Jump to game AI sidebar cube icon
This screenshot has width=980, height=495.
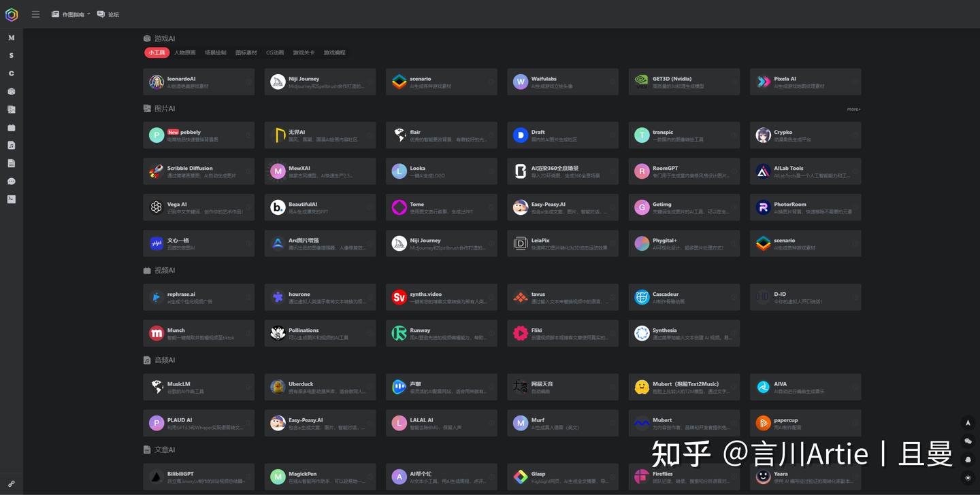pyautogui.click(x=11, y=91)
